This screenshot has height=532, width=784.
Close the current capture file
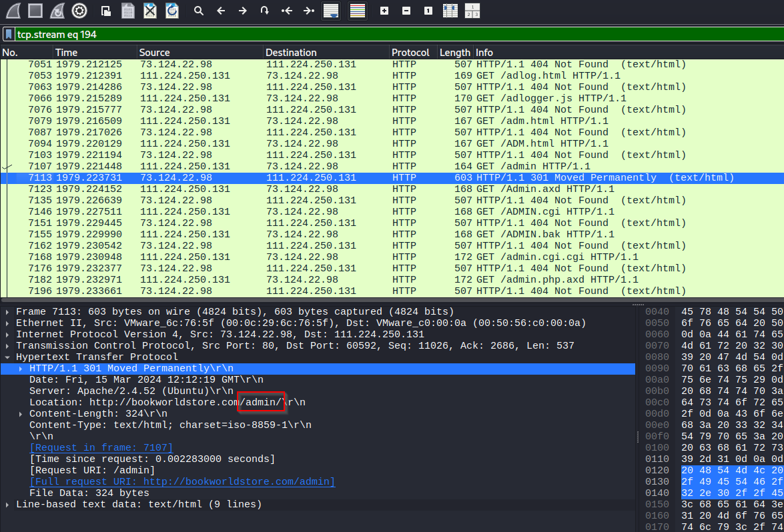point(150,11)
